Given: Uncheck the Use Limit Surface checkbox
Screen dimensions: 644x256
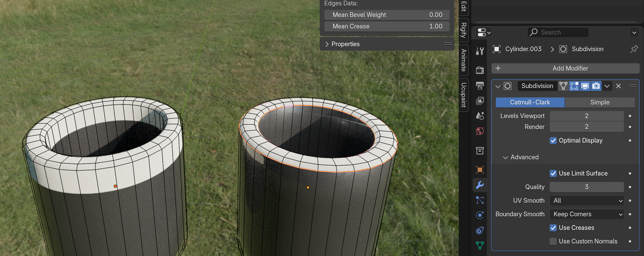Looking at the screenshot, I should point(553,173).
